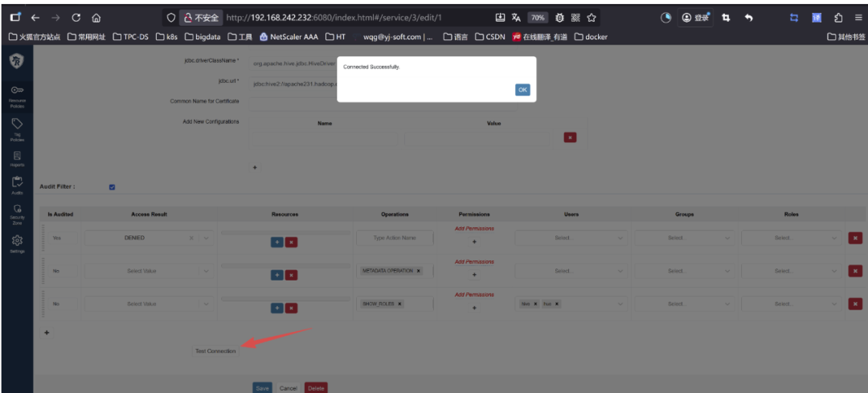The height and width of the screenshot is (393, 868).
Task: Click the Common Name for Certificate field
Action: [x=383, y=103]
